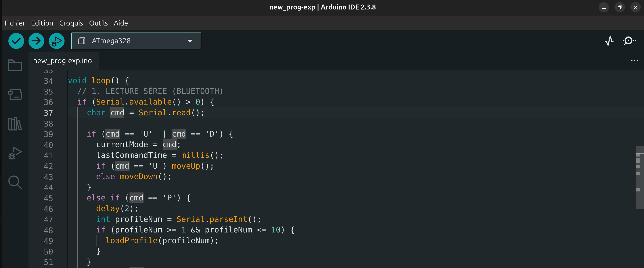Screen dimensions: 644x268
Task: Click the LECTURE SÉRIE (BLUETOOTH) comment
Action: 150,91
